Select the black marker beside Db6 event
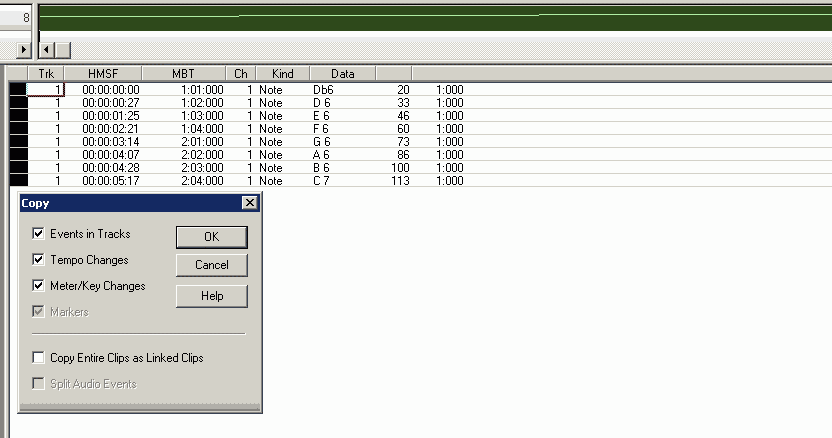 pos(18,90)
